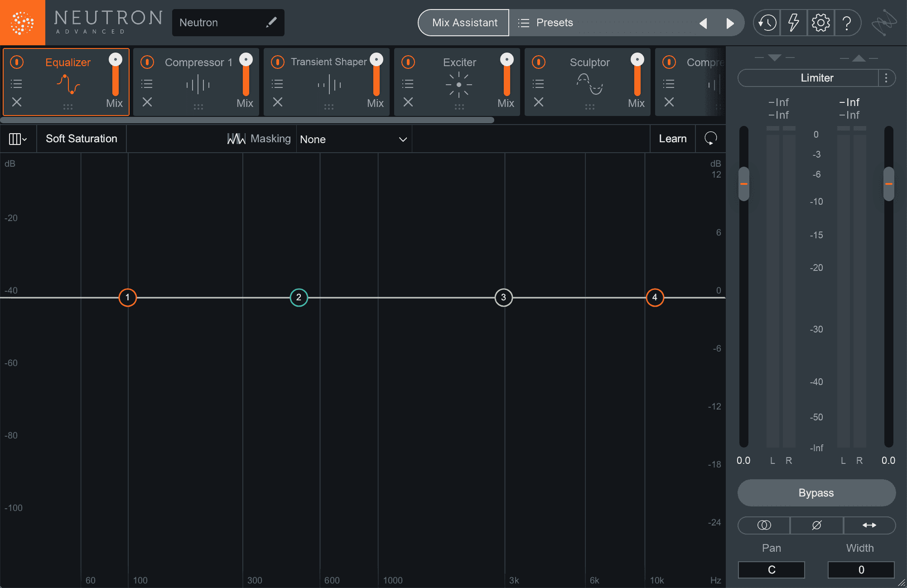Go to next preset arrow
The width and height of the screenshot is (907, 588).
point(730,23)
